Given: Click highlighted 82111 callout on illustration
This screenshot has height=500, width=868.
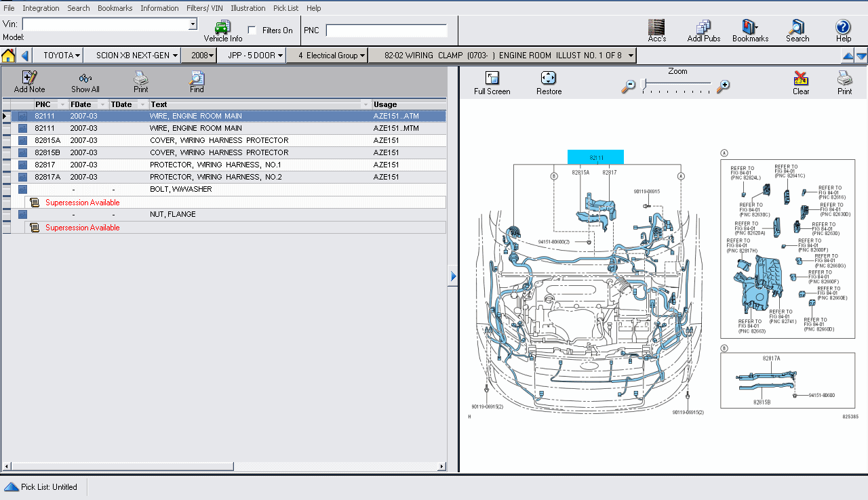Looking at the screenshot, I should 595,157.
